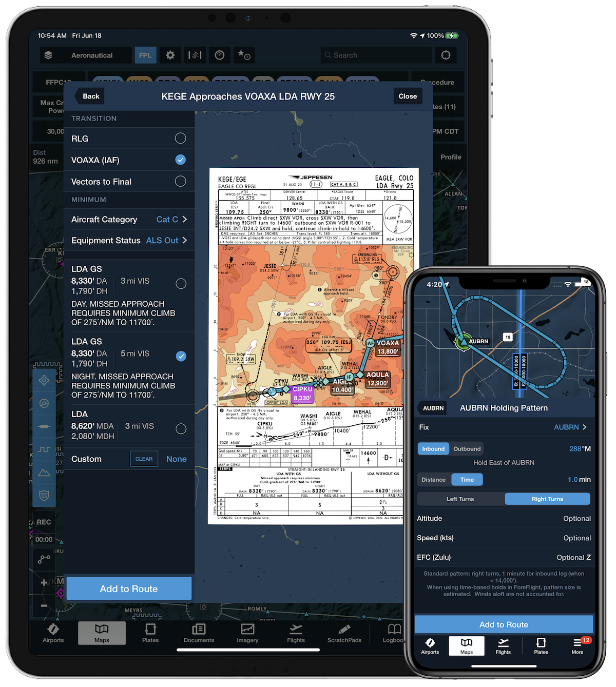Edit the 1.0 min leg time value
616x687 pixels.
coord(579,480)
